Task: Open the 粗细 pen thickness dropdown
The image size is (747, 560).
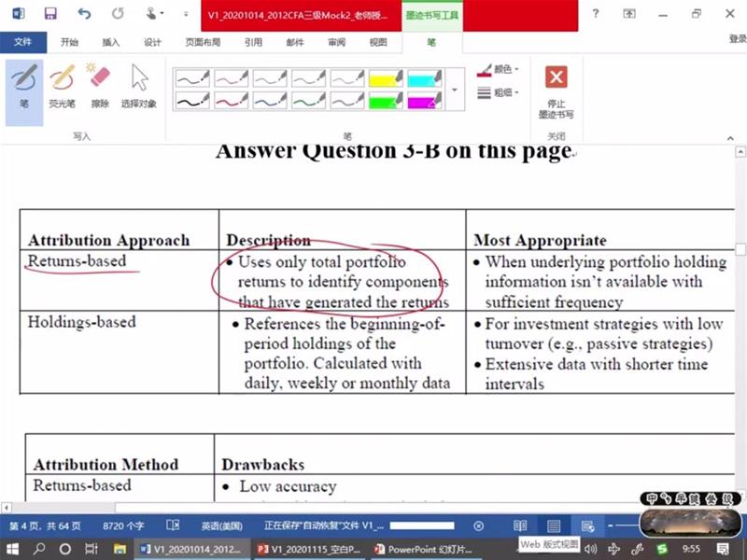Action: pyautogui.click(x=498, y=92)
